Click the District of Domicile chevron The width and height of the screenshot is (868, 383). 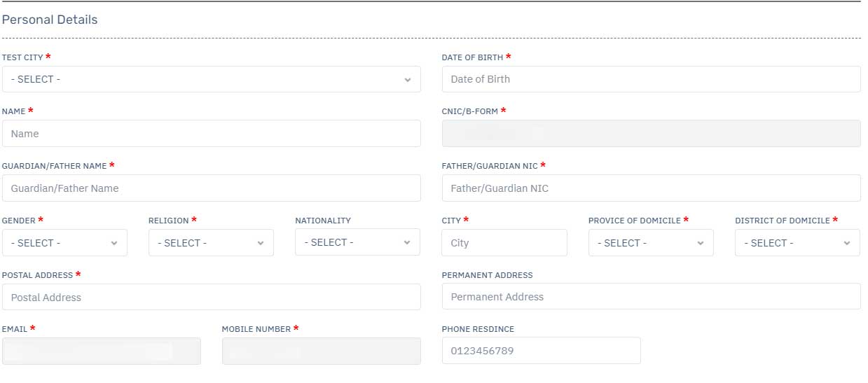pyautogui.click(x=847, y=244)
